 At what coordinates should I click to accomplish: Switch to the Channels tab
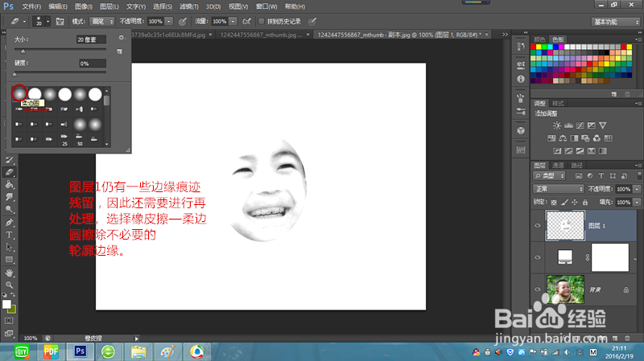point(558,166)
